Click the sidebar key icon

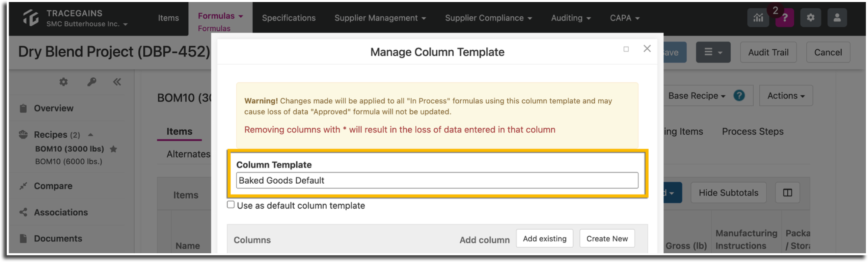91,82
